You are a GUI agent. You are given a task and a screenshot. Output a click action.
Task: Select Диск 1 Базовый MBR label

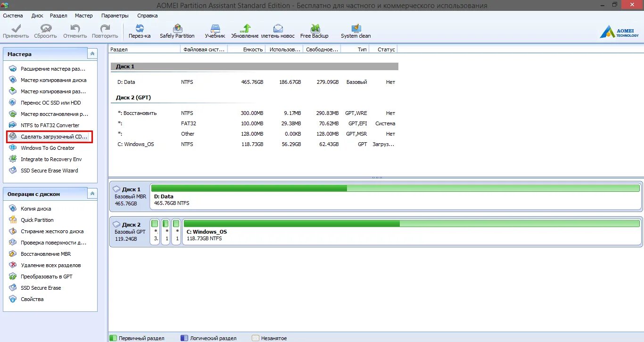click(x=129, y=196)
